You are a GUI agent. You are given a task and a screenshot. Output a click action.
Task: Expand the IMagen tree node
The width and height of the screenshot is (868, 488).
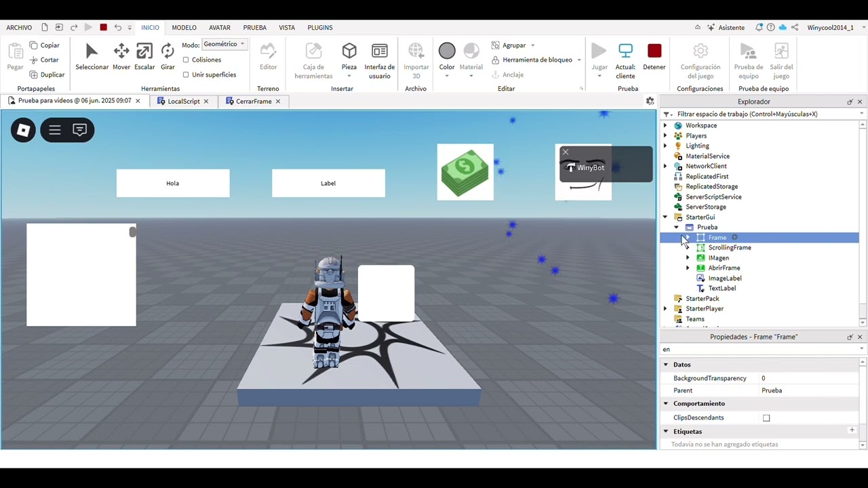click(688, 258)
